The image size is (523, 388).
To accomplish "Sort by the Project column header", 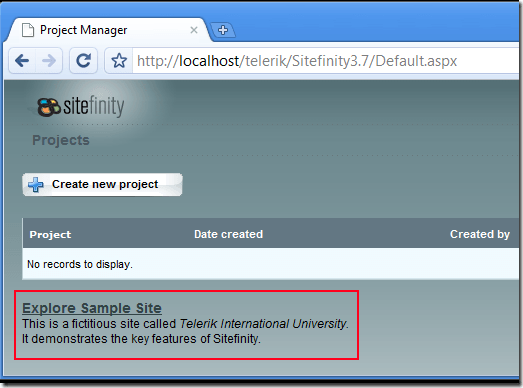I will (50, 235).
